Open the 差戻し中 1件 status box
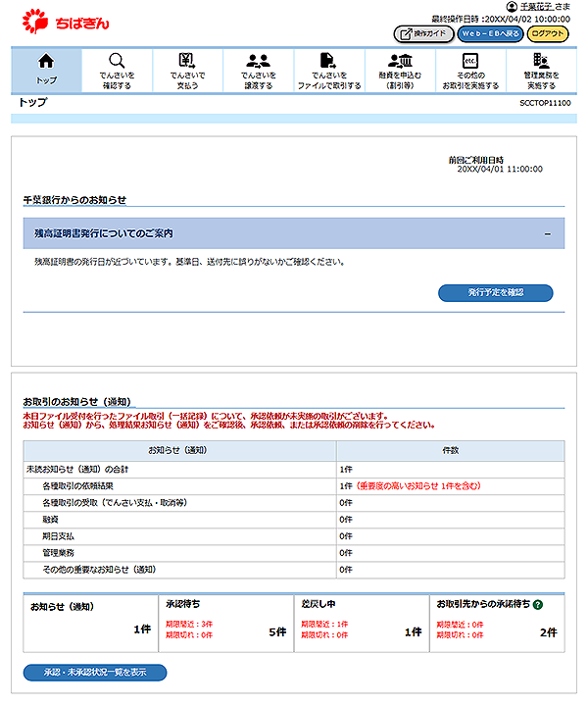The height and width of the screenshot is (705, 588). point(361,623)
